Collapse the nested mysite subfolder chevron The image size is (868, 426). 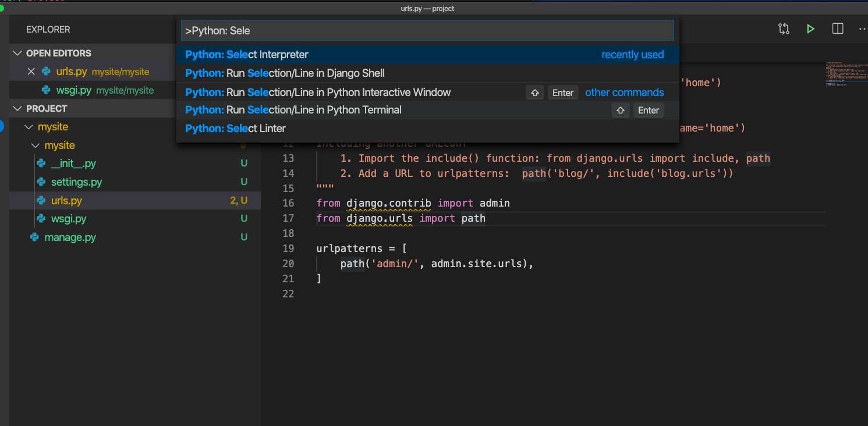(35, 145)
